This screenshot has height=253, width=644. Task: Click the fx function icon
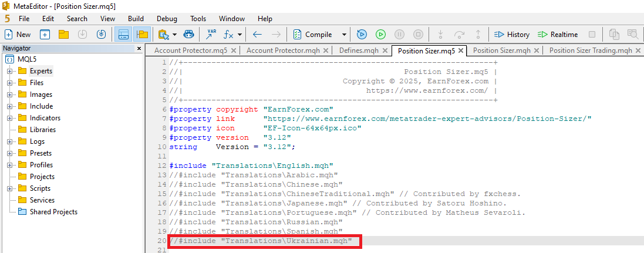click(x=228, y=35)
